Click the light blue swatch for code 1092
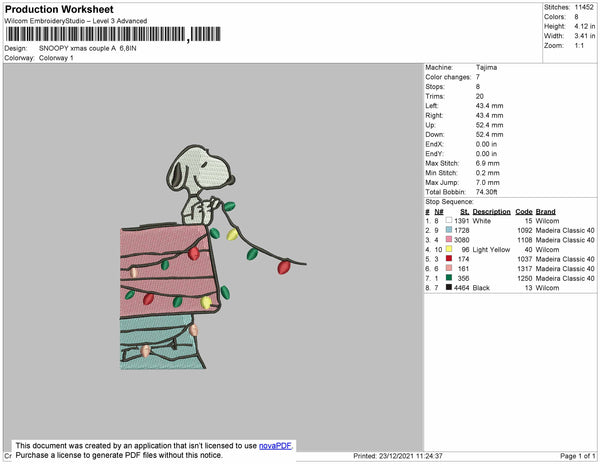This screenshot has height=464, width=600. point(449,230)
